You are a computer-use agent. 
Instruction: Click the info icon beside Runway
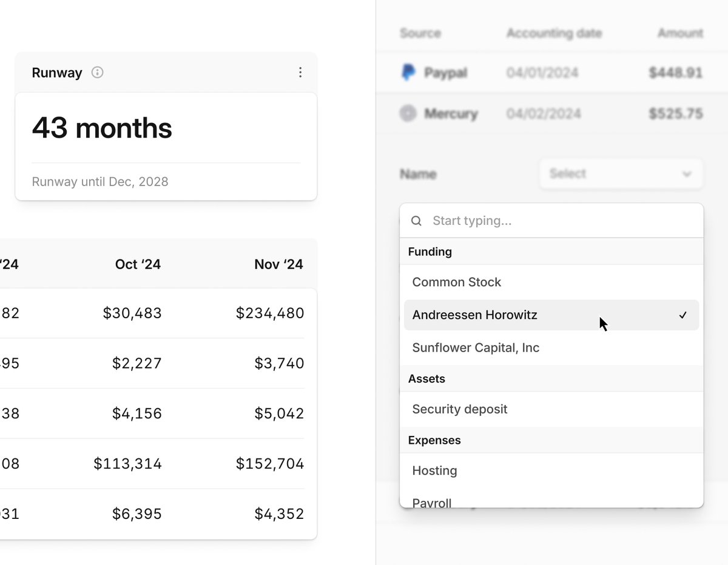97,73
